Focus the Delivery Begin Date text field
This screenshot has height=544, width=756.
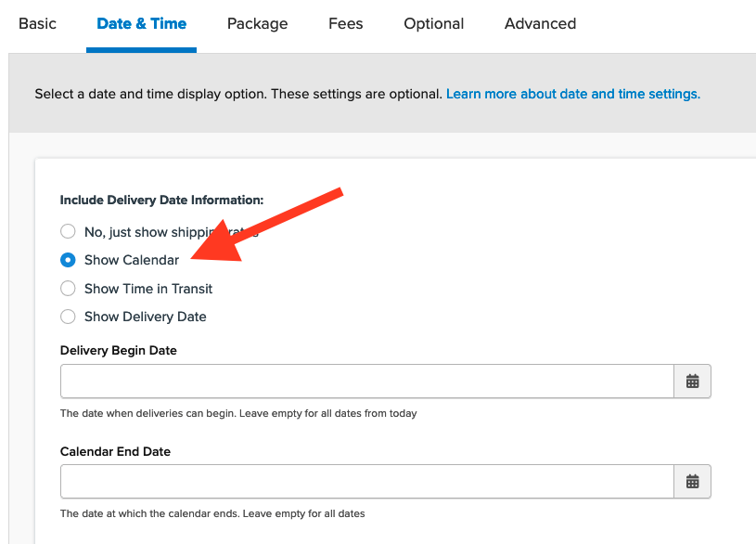(366, 382)
